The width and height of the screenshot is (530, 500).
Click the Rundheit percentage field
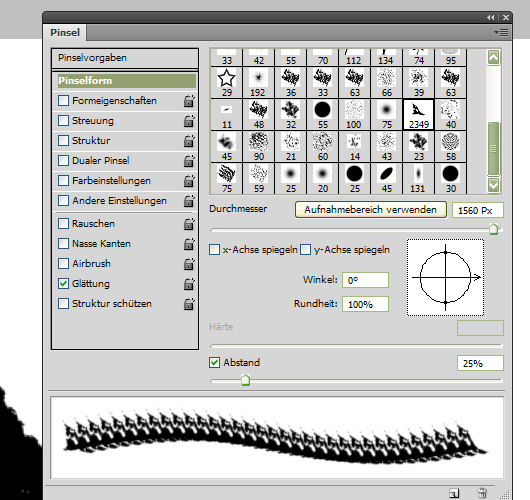click(365, 304)
